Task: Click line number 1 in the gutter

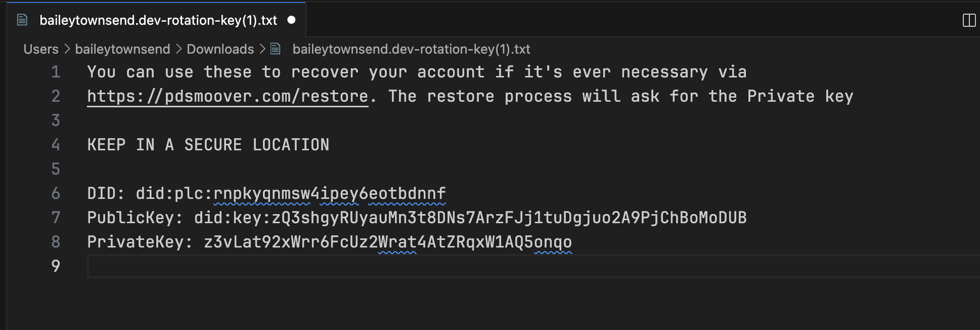Action: coord(56,72)
